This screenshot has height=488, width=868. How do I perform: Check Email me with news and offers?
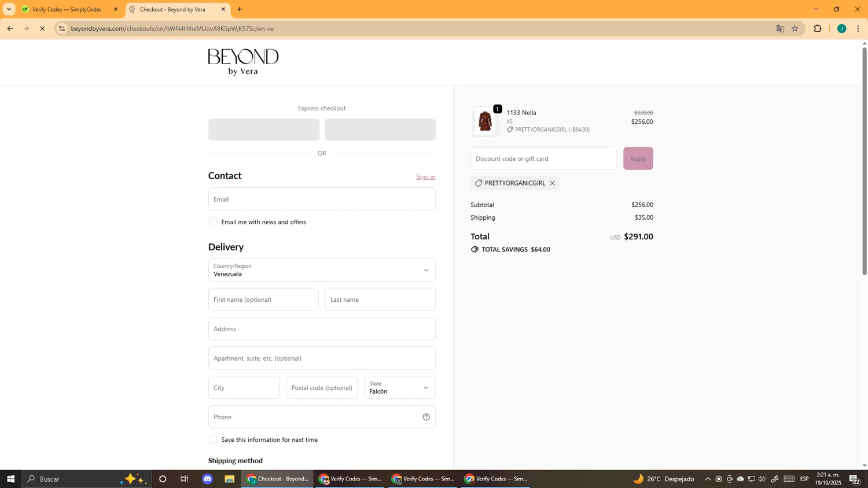click(213, 222)
